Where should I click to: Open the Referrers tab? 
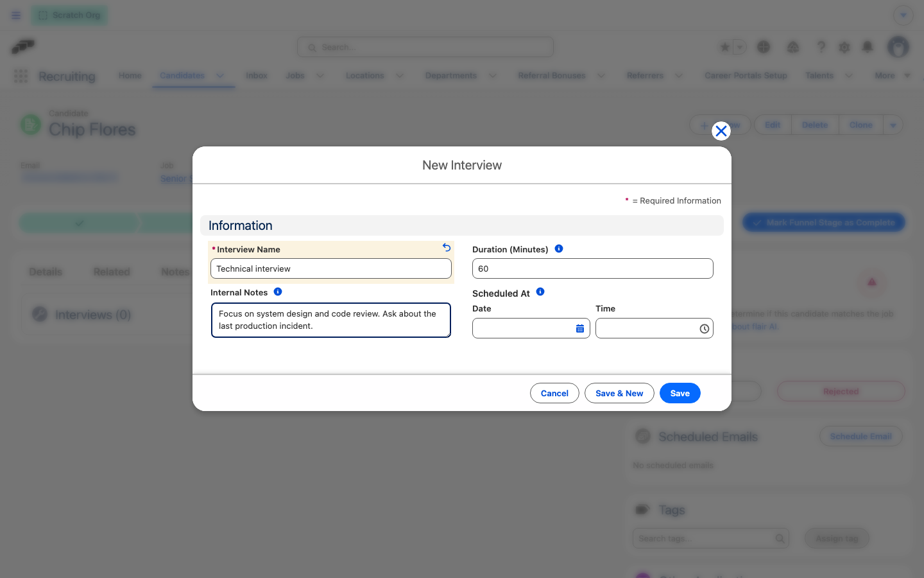[646, 76]
